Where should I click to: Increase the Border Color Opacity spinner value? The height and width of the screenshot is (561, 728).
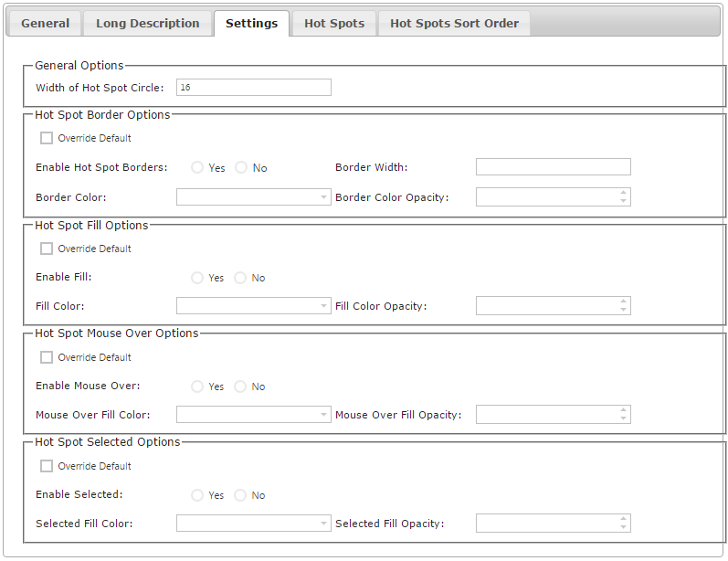(x=623, y=193)
